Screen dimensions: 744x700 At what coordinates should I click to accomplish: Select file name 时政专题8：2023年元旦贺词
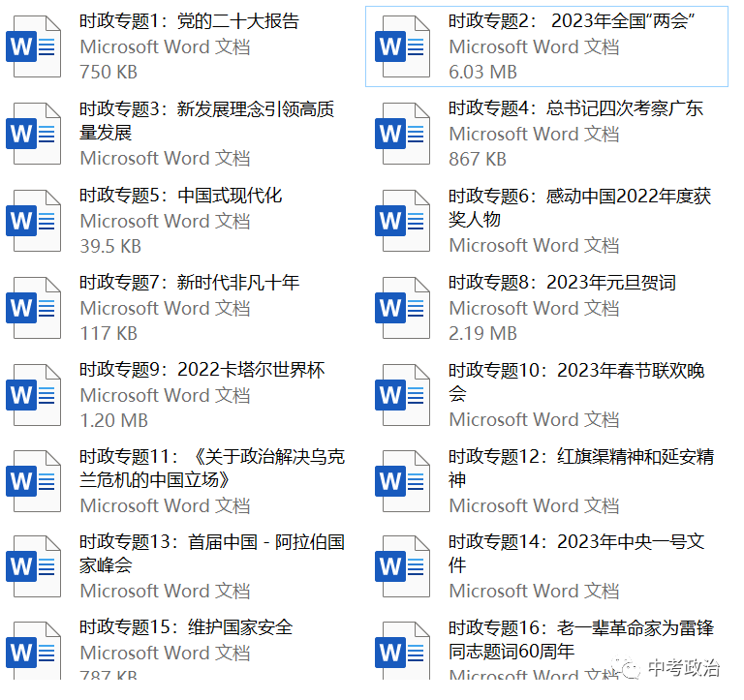(x=562, y=283)
